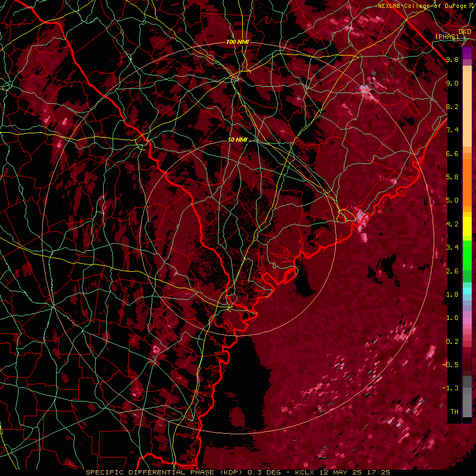Viewport: 476px width, 476px height.
Task: Click the 8.2 value on the color scale
Action: 452,106
